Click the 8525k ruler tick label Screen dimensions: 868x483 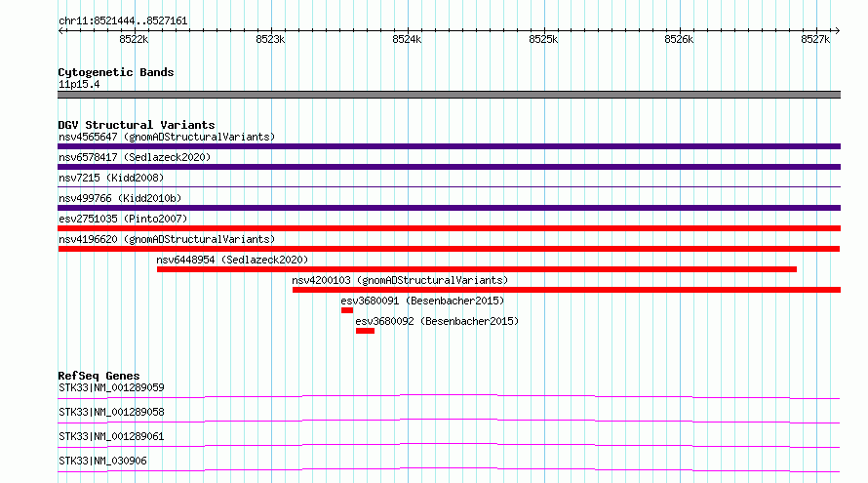click(x=543, y=39)
